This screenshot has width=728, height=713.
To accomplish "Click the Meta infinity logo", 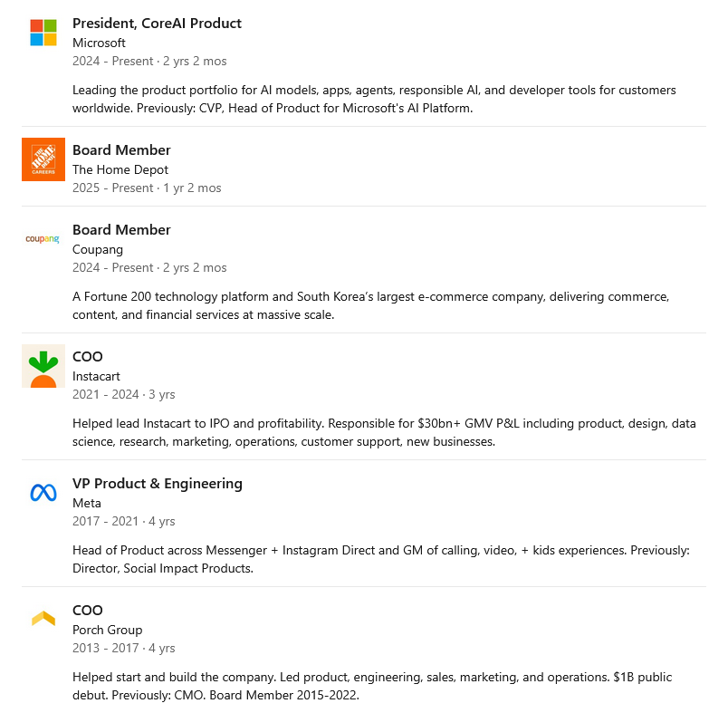I will (x=43, y=492).
